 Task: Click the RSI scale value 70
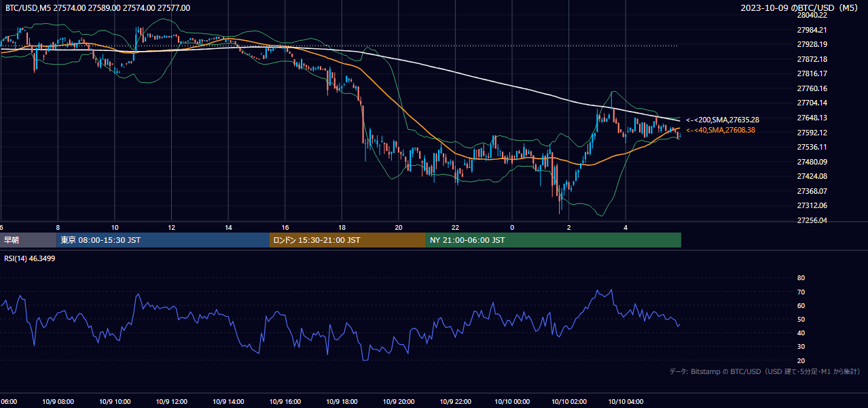(x=801, y=292)
